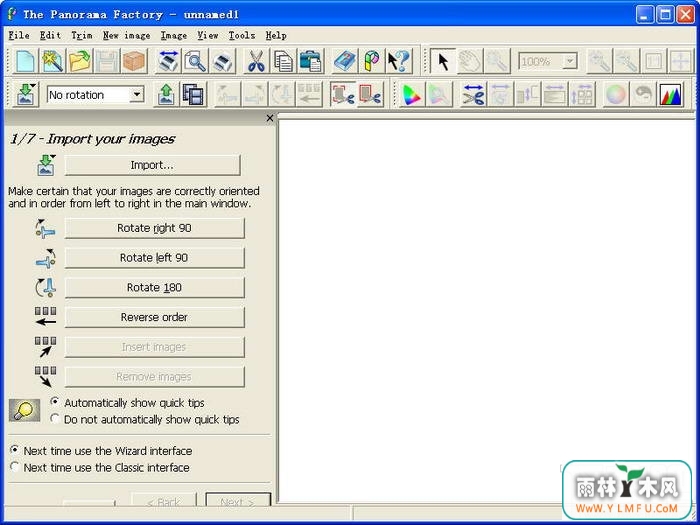Image resolution: width=700 pixels, height=525 pixels.
Task: Click the colorful P Panorama Factory icon
Action: (x=371, y=61)
